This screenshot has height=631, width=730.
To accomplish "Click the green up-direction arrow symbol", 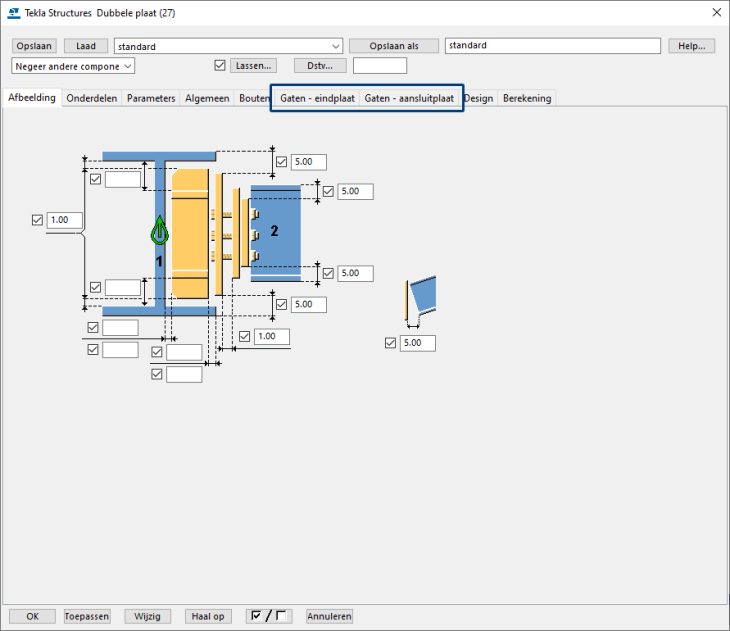I will click(x=159, y=232).
